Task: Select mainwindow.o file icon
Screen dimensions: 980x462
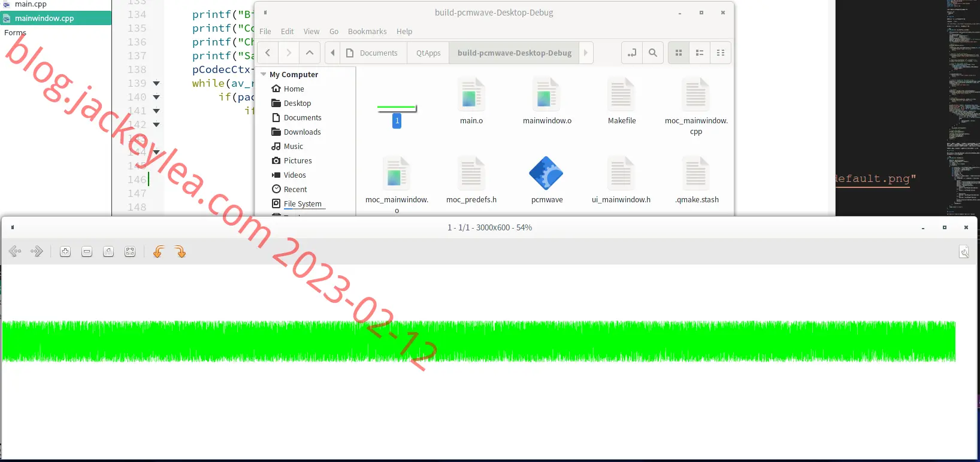Action: coord(547,95)
